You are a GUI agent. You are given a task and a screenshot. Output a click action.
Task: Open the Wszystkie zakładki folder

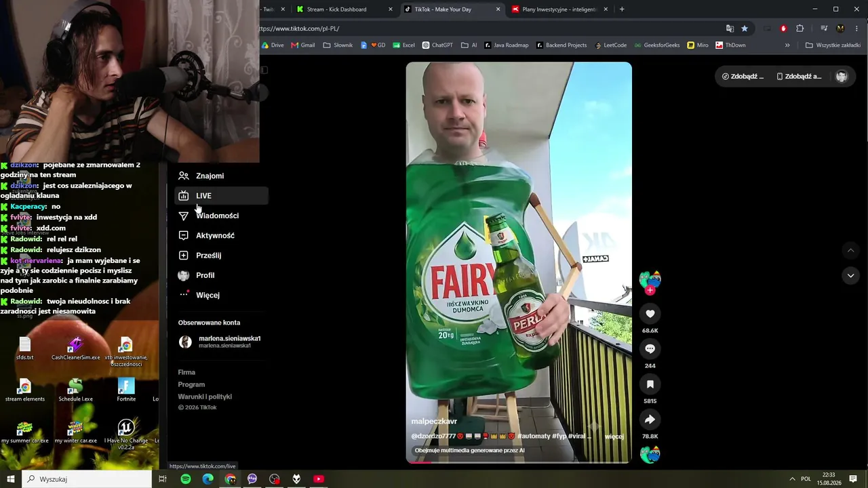tap(833, 45)
